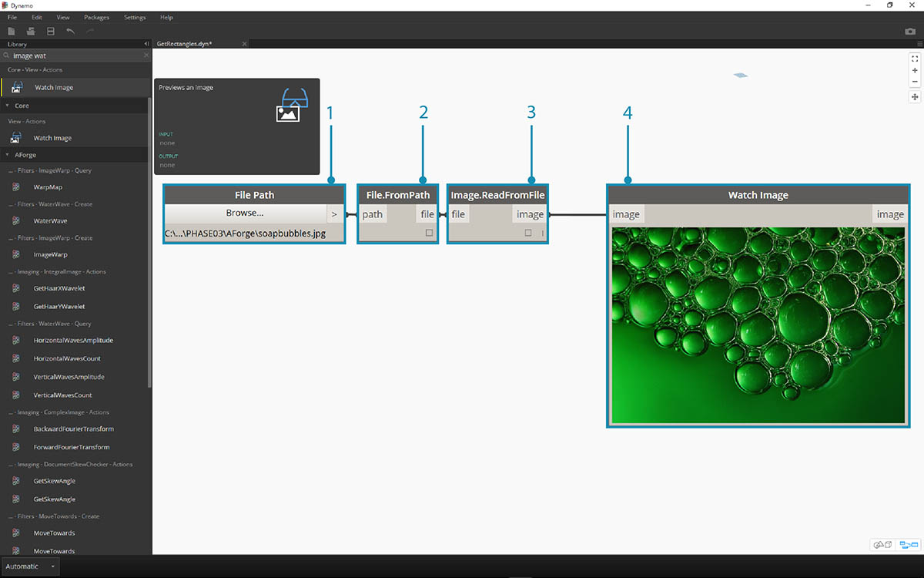This screenshot has width=924, height=578.
Task: Zoom out using the minus icon
Action: 915,82
